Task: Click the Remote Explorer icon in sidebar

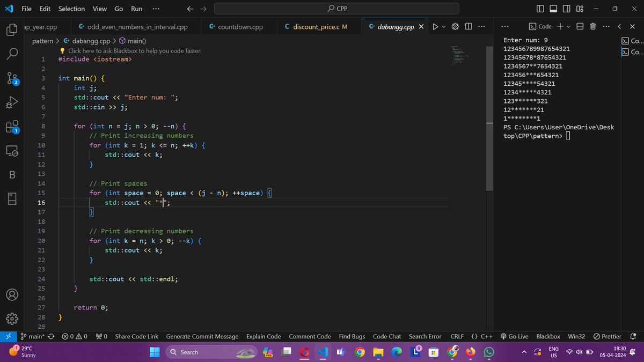Action: [11, 151]
